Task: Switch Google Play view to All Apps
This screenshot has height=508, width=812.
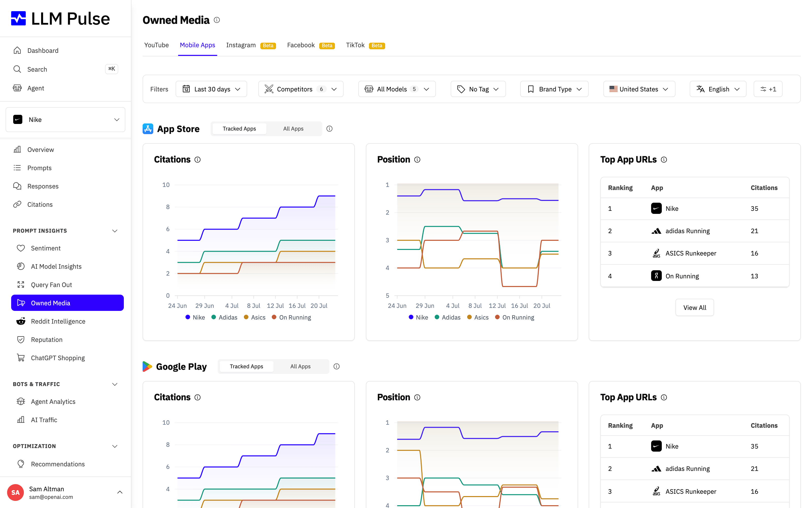Action: click(x=300, y=367)
